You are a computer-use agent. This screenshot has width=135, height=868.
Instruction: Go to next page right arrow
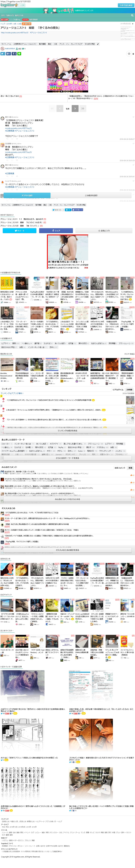coord(75,109)
